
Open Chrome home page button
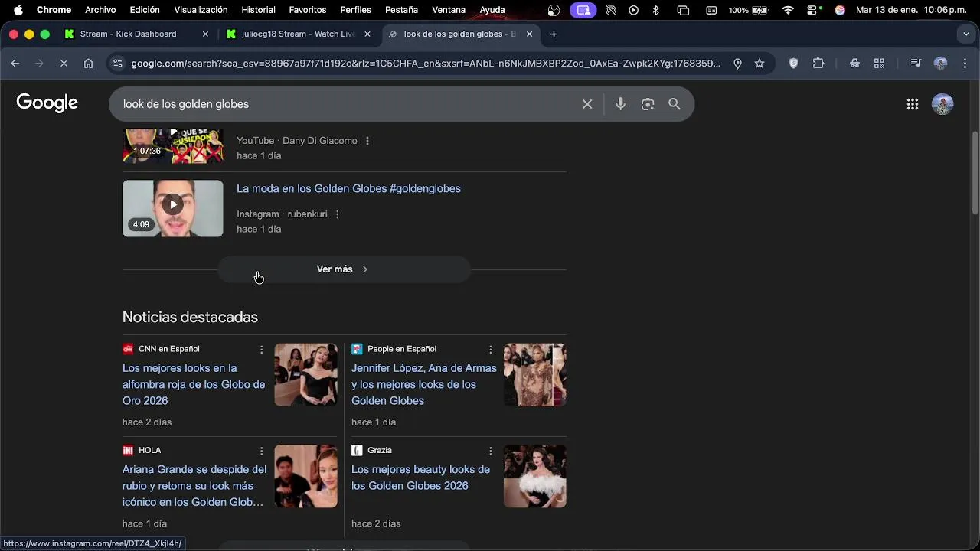[x=89, y=64]
